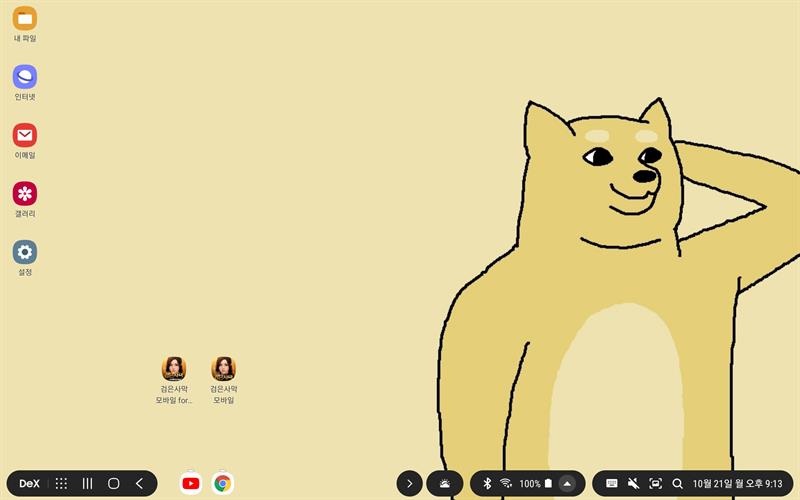Click the search magnifier in taskbar
The height and width of the screenshot is (500, 800).
[677, 484]
